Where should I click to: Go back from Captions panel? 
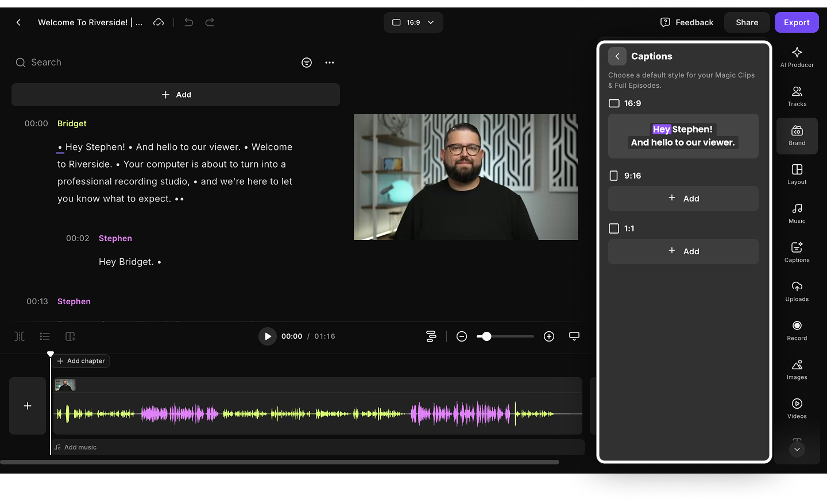pyautogui.click(x=617, y=56)
